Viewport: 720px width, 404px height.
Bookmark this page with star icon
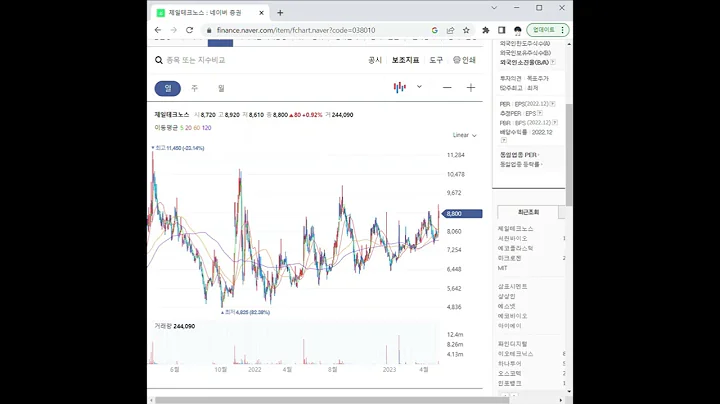tap(466, 30)
